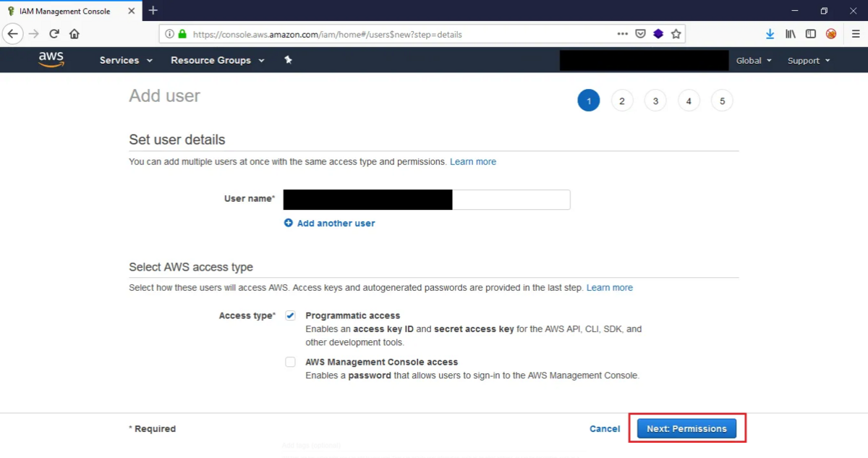Screen dimensions: 868x458
Task: Jump to wizard step 4 circle
Action: 689,101
